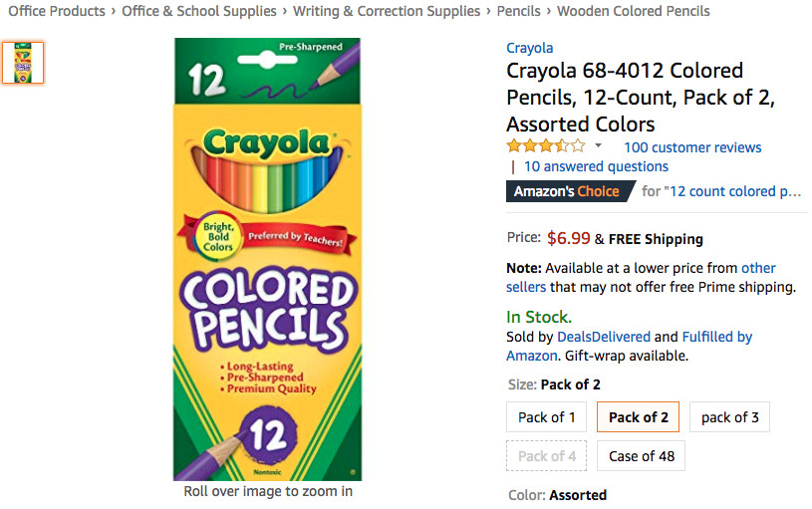
Task: Click the star rating icons
Action: coord(545,146)
